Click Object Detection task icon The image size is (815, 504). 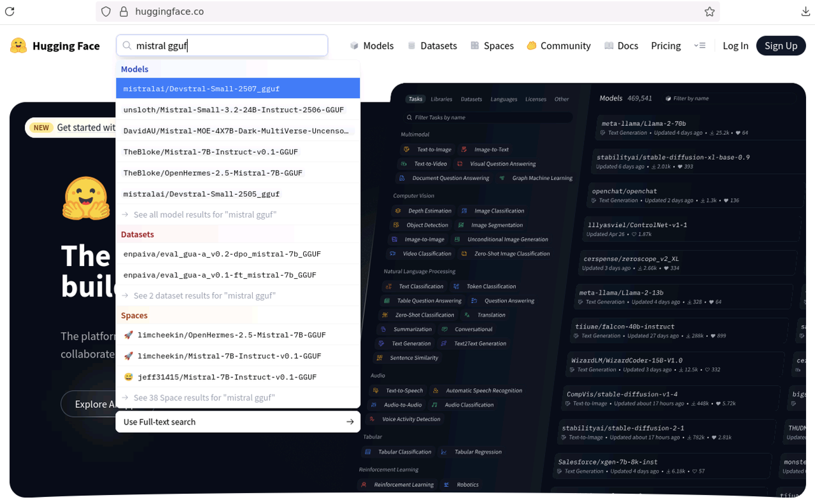pyautogui.click(x=395, y=225)
